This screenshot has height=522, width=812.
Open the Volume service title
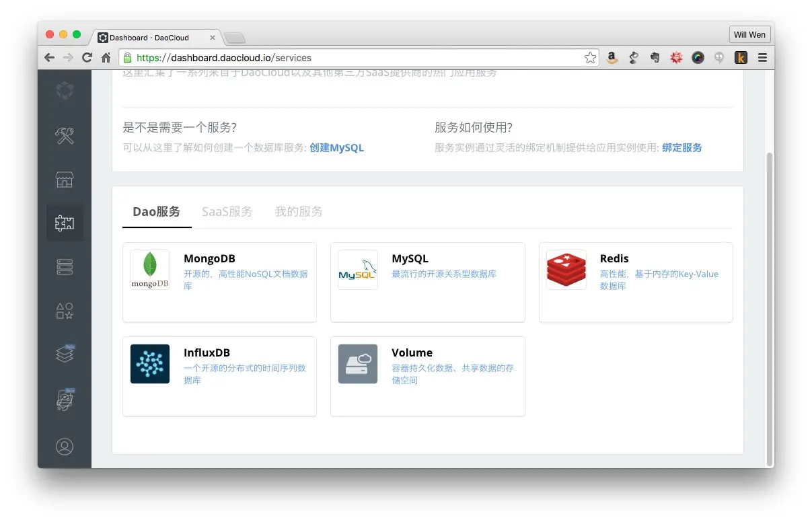tap(412, 353)
